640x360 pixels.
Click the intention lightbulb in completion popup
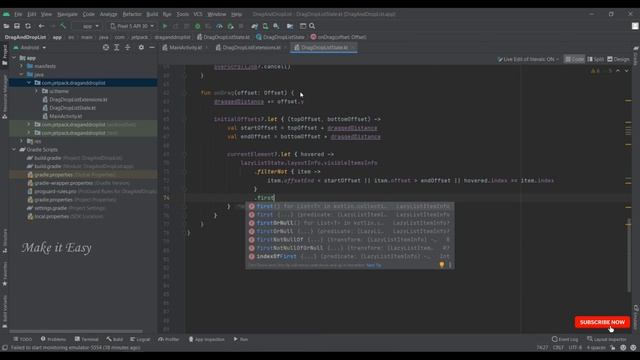tap(442, 265)
